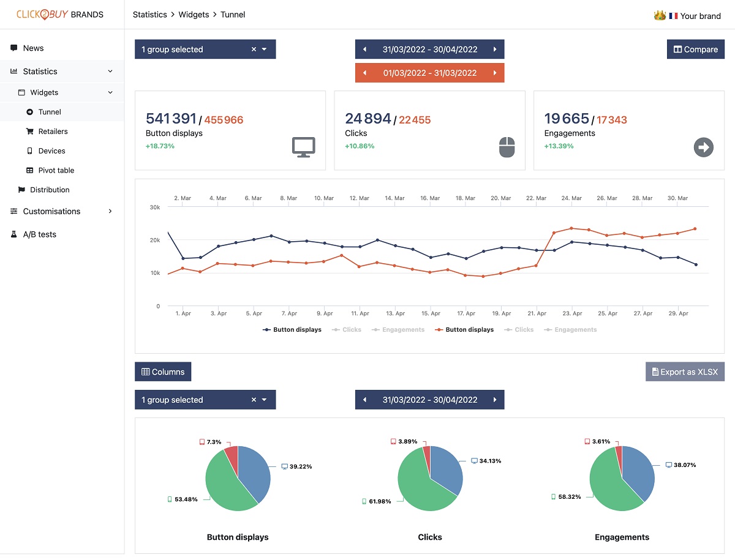Toggle the grey Clicks series after dark Button displays
735x560 pixels.
tap(347, 329)
